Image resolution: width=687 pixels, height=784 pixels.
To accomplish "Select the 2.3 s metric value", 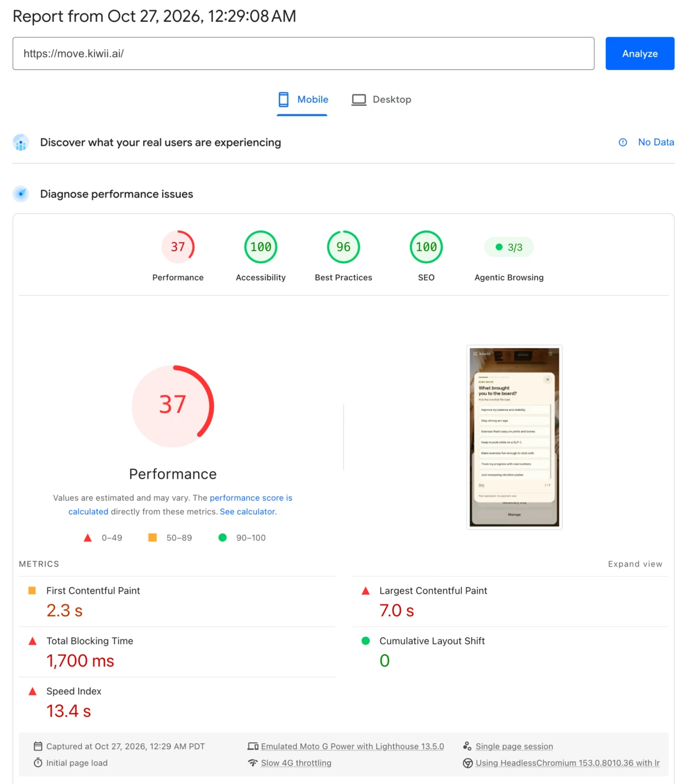I will (x=65, y=611).
